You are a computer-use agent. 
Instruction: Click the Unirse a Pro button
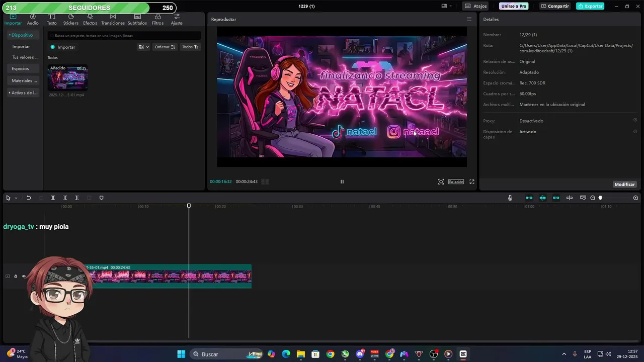tap(514, 6)
